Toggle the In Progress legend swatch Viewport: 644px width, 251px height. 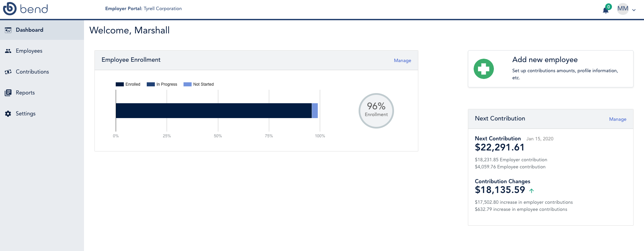coord(151,84)
